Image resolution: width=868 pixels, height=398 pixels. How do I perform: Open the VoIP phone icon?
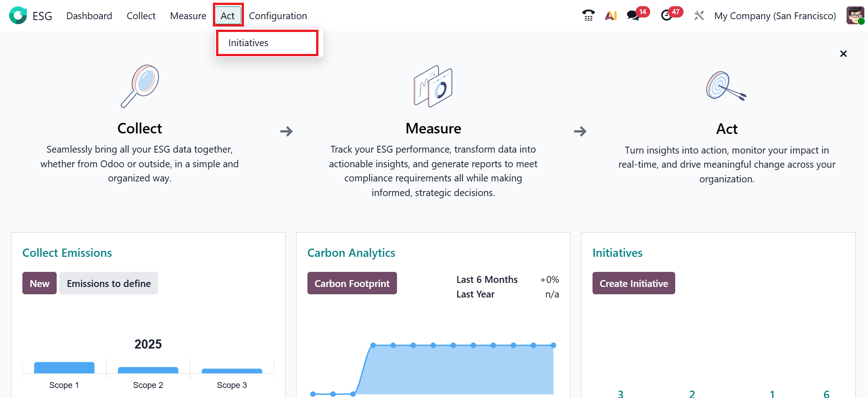[x=588, y=16]
